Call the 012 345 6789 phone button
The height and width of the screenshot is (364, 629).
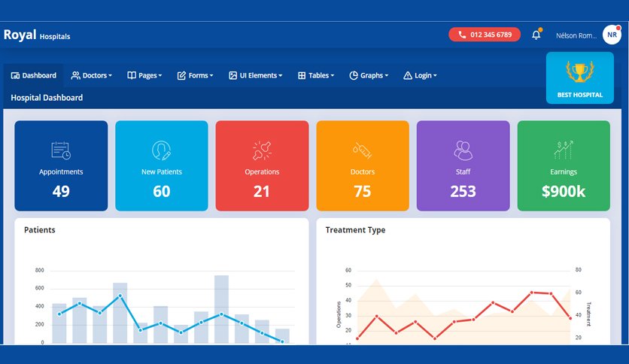(x=485, y=35)
